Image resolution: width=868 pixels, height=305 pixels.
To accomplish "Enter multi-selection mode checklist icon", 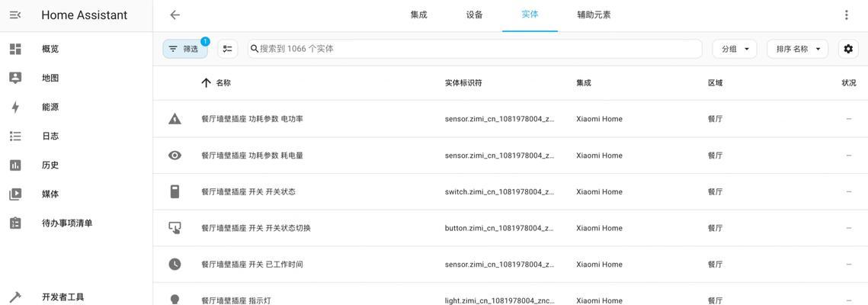I will [228, 49].
